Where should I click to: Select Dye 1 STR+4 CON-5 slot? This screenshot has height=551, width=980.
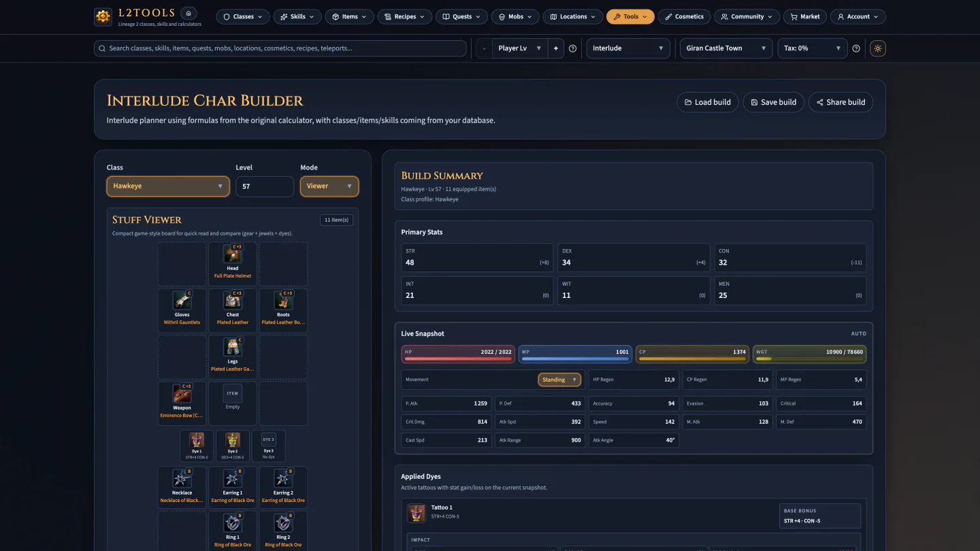click(197, 446)
